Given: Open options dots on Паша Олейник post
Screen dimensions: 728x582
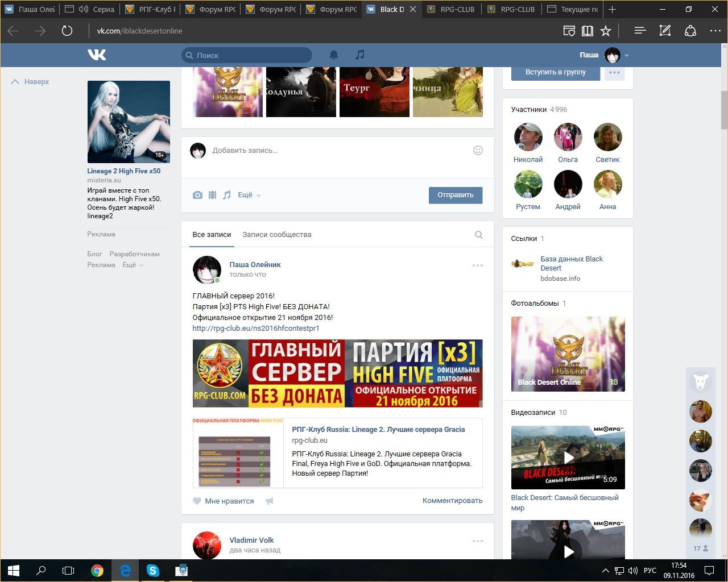Looking at the screenshot, I should click(x=477, y=265).
